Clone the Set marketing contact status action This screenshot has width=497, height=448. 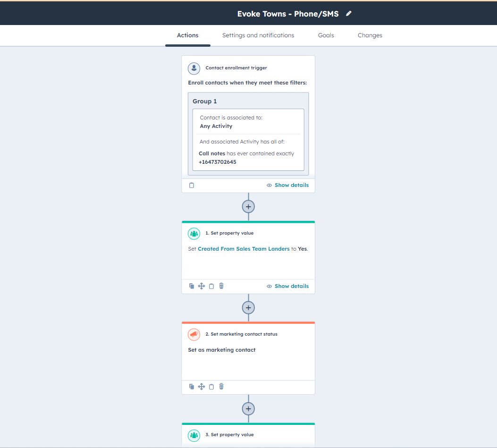click(x=192, y=387)
